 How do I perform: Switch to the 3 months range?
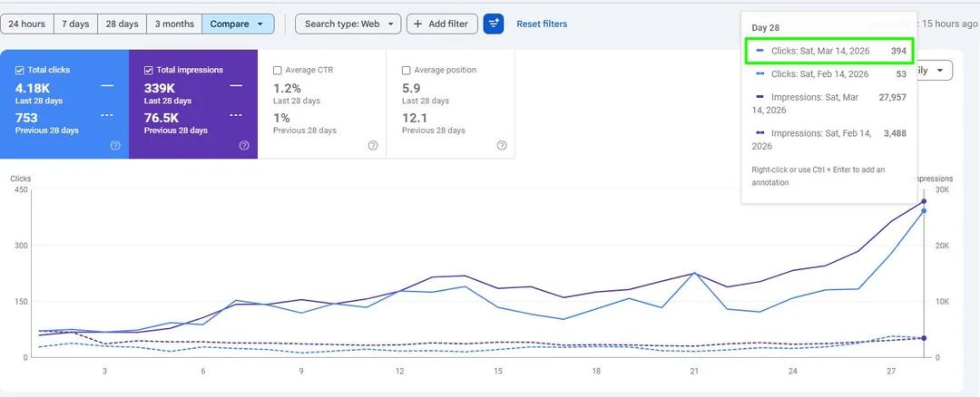(x=174, y=24)
